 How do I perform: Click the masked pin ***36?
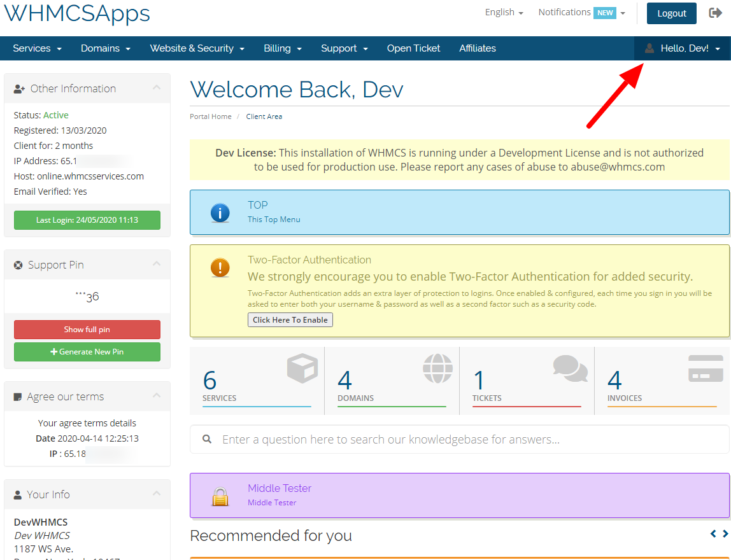coord(87,297)
